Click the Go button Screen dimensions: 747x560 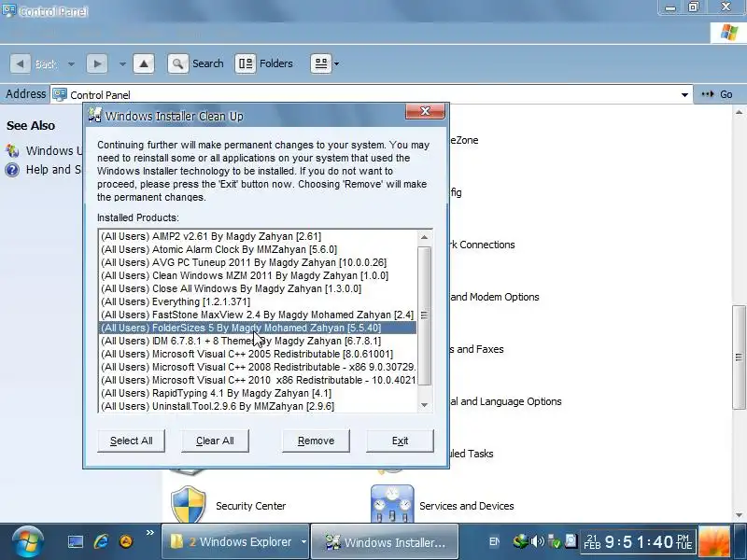[x=717, y=94]
